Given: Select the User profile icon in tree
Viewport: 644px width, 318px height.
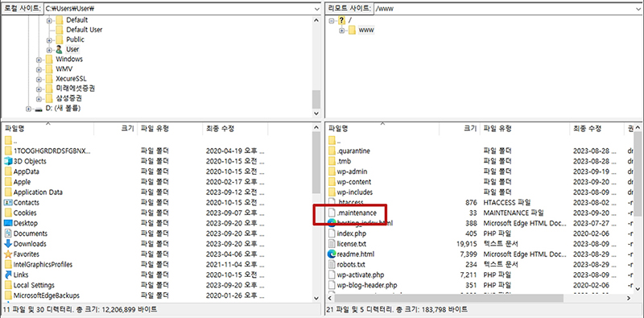Looking at the screenshot, I should click(x=59, y=49).
